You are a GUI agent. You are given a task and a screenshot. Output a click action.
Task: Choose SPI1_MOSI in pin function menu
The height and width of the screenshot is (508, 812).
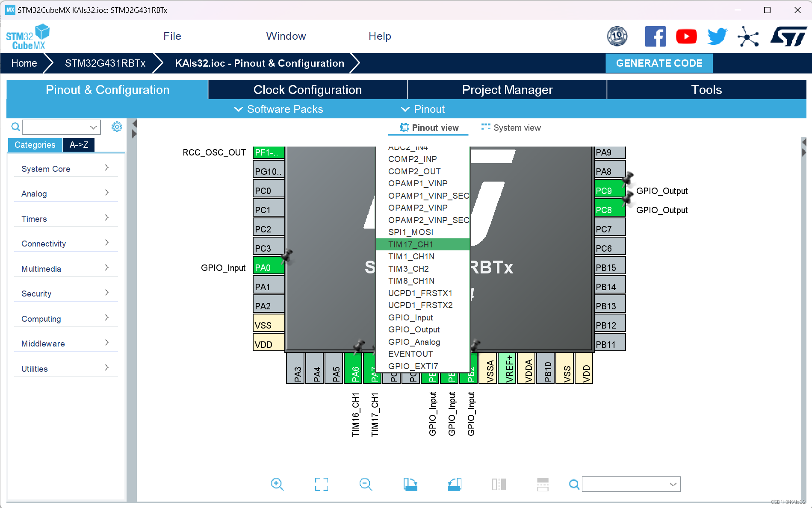(422, 232)
